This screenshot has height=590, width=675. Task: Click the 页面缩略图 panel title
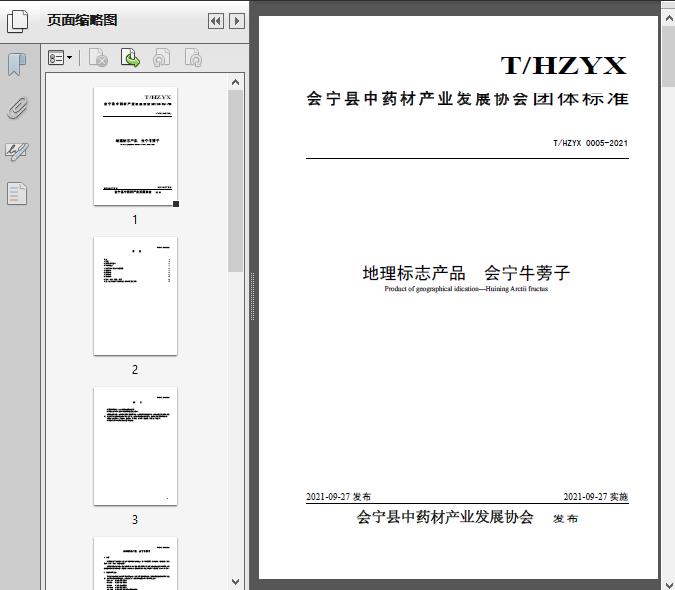pos(82,20)
